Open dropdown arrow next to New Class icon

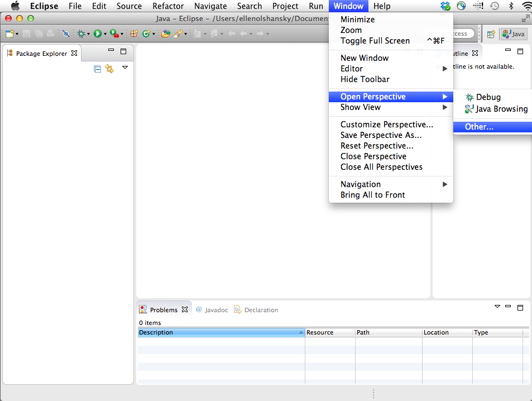pos(155,35)
